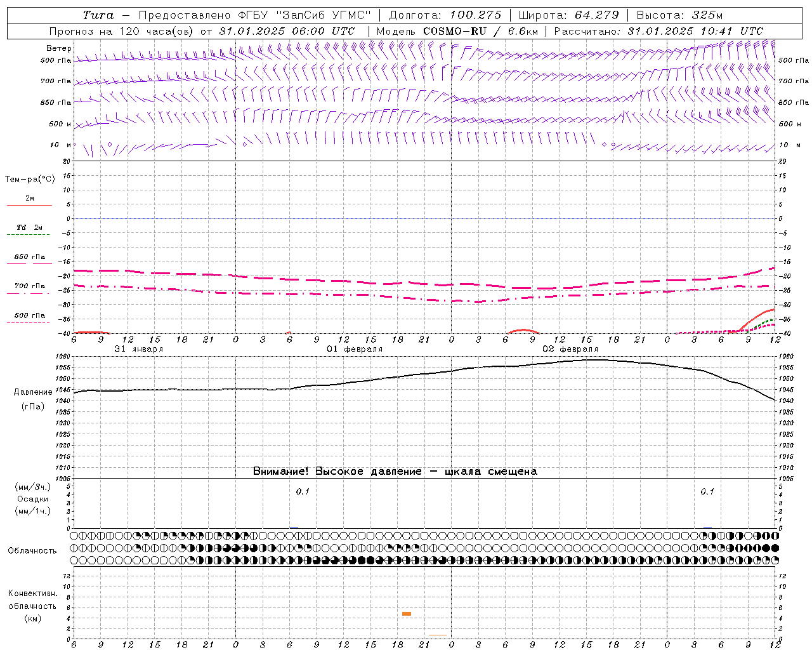Image resolution: width=812 pixels, height=650 pixels.
Task: Click the "Прогноз на 120 часа(ов)" forecast text
Action: (122, 31)
